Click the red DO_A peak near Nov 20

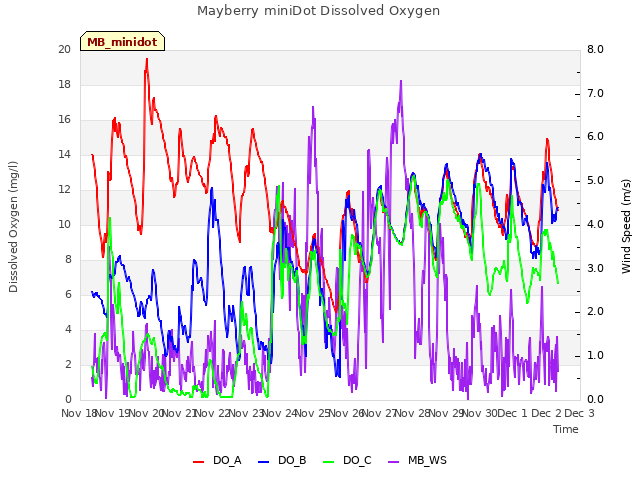147,59
